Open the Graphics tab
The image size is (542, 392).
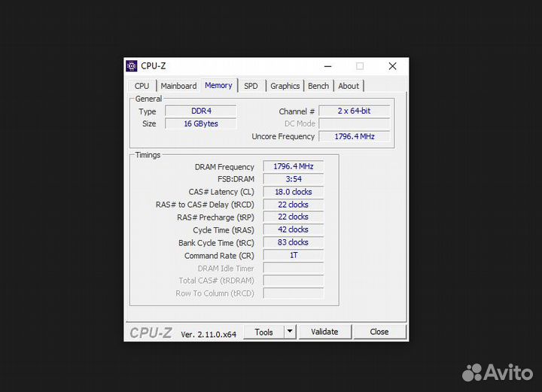[285, 86]
